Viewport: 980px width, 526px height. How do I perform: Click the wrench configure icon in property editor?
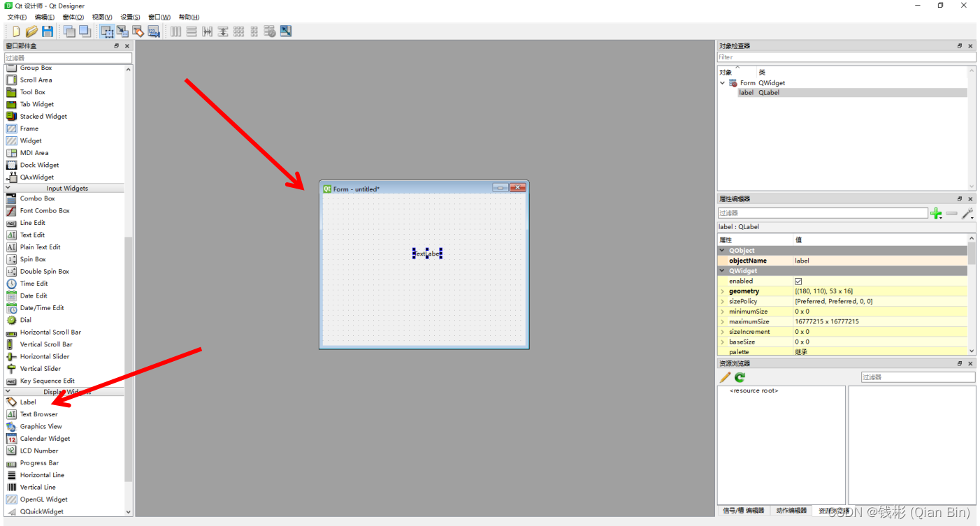point(967,213)
